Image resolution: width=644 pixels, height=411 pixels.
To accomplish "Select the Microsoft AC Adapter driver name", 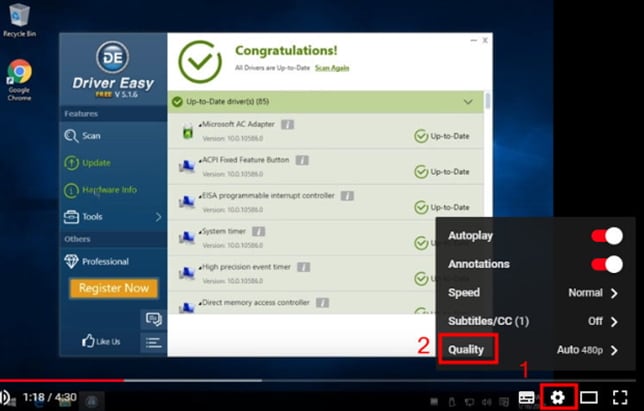I will click(x=238, y=124).
